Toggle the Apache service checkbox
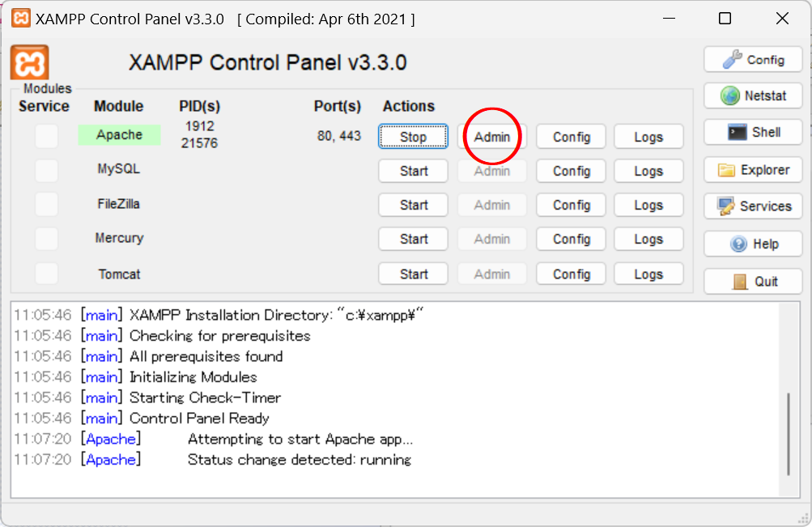 pos(46,136)
